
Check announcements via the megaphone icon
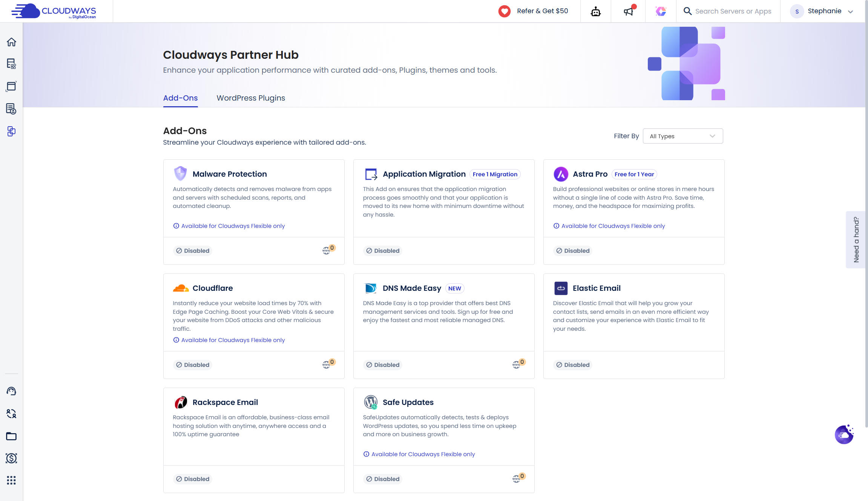click(628, 11)
